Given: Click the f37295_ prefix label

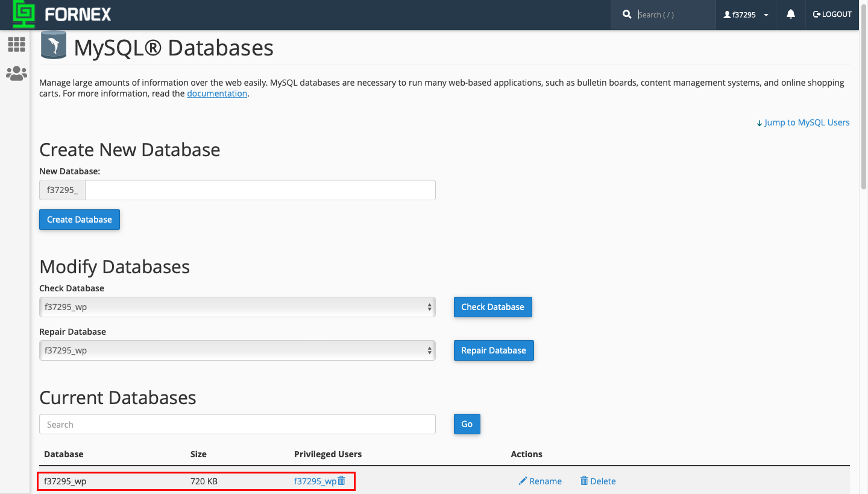Looking at the screenshot, I should tap(62, 190).
